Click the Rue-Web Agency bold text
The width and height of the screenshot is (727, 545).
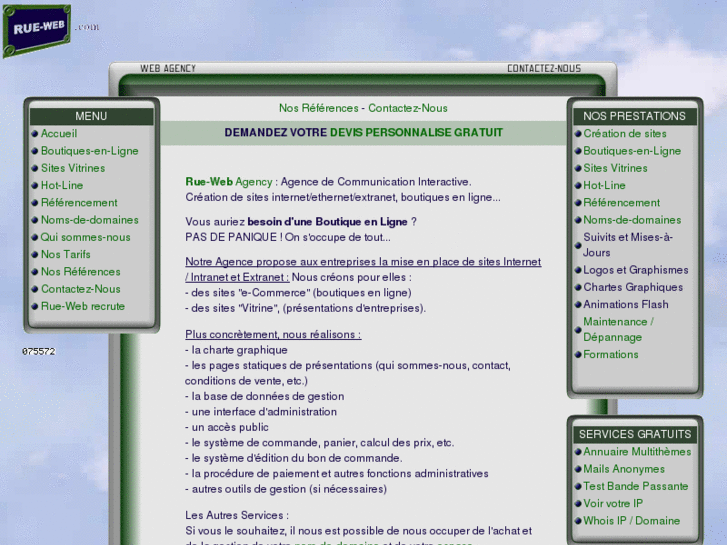229,182
